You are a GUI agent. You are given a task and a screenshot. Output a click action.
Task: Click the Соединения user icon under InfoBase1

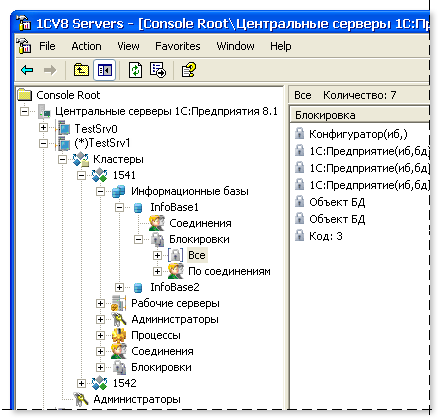coord(157,223)
